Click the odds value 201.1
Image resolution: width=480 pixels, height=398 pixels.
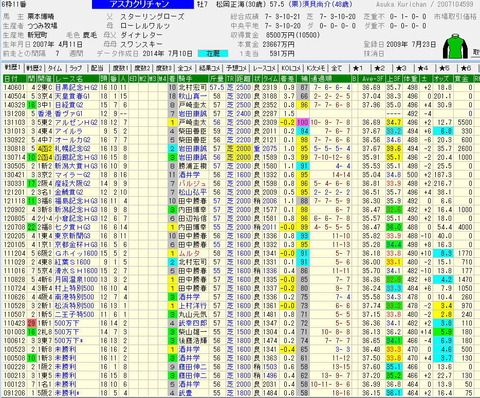click(x=442, y=96)
